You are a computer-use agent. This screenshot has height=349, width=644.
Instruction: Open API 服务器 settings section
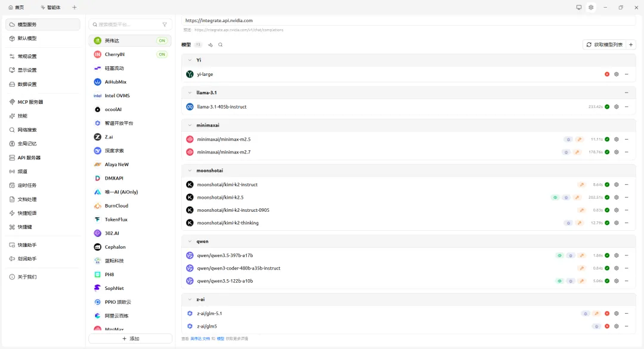43,158
